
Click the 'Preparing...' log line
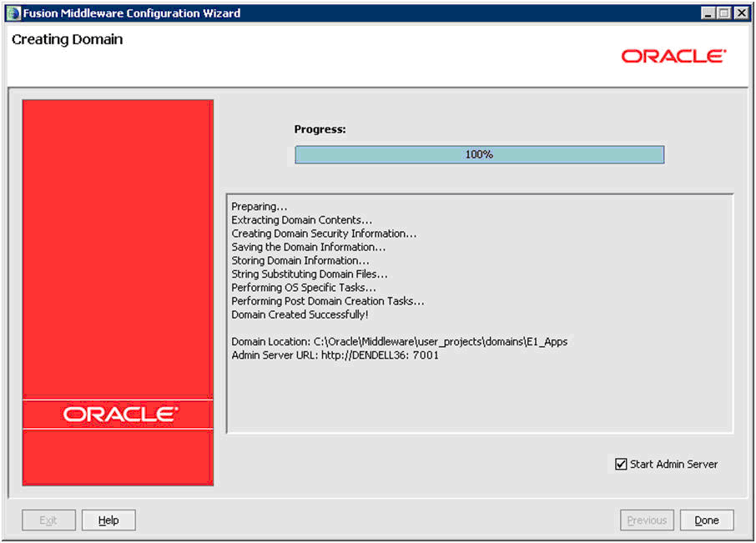tap(260, 207)
